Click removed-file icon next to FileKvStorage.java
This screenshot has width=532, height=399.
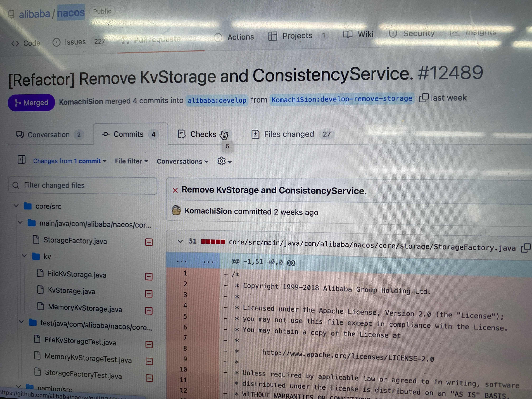coord(149,277)
